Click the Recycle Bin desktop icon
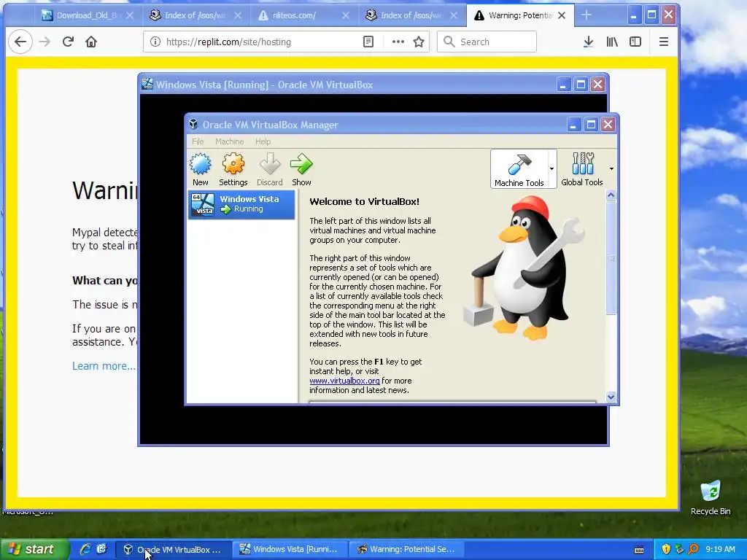The image size is (747, 560). pos(711,498)
